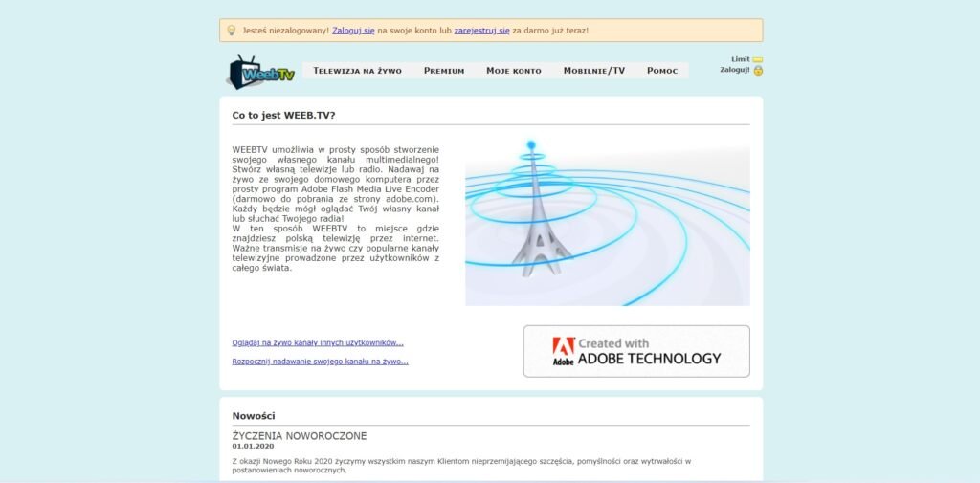The width and height of the screenshot is (980, 483).
Task: Click the Created with Adobe Technology banner
Action: 636,351
